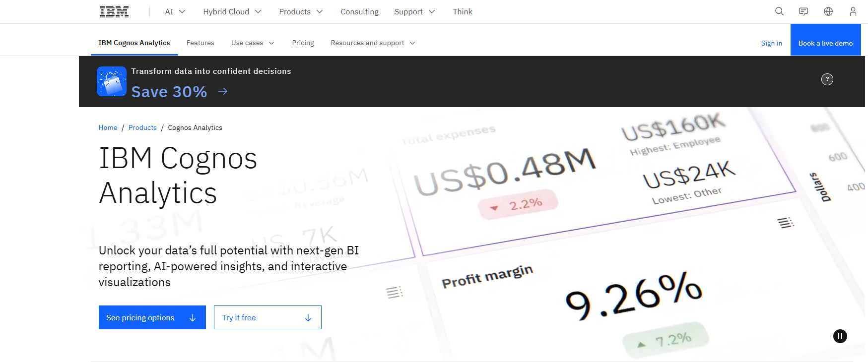Open the user profile icon
868x362 pixels.
point(853,11)
